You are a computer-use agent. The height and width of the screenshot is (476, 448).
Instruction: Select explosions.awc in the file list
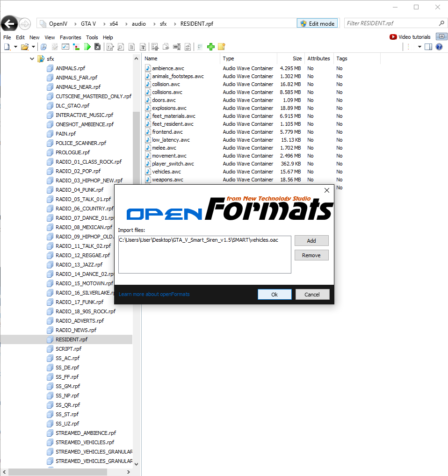[x=169, y=108]
